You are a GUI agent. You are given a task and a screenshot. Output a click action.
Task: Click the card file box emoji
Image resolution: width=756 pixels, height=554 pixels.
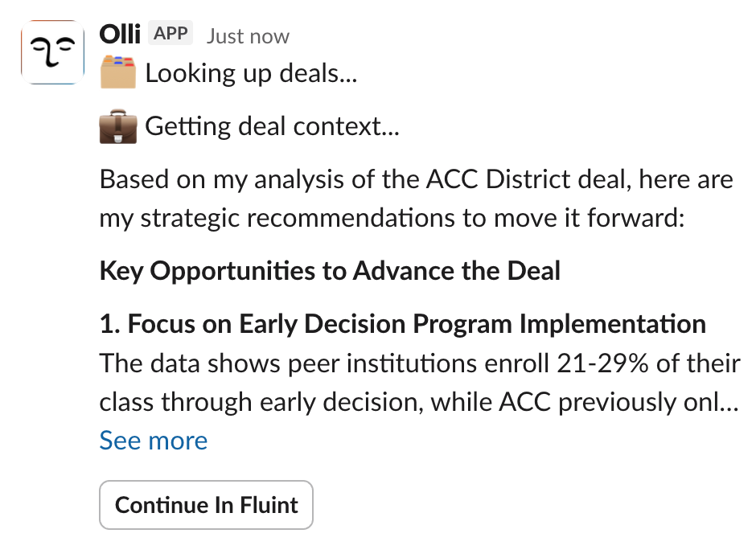click(x=118, y=74)
